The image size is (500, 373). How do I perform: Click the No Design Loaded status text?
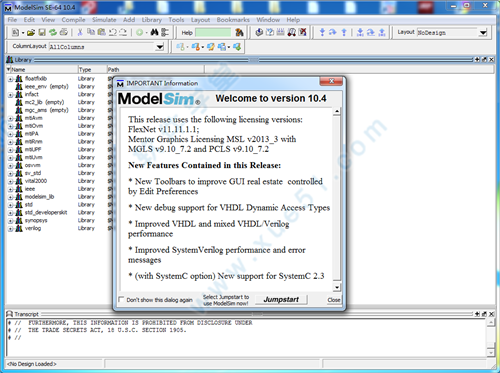[32, 364]
